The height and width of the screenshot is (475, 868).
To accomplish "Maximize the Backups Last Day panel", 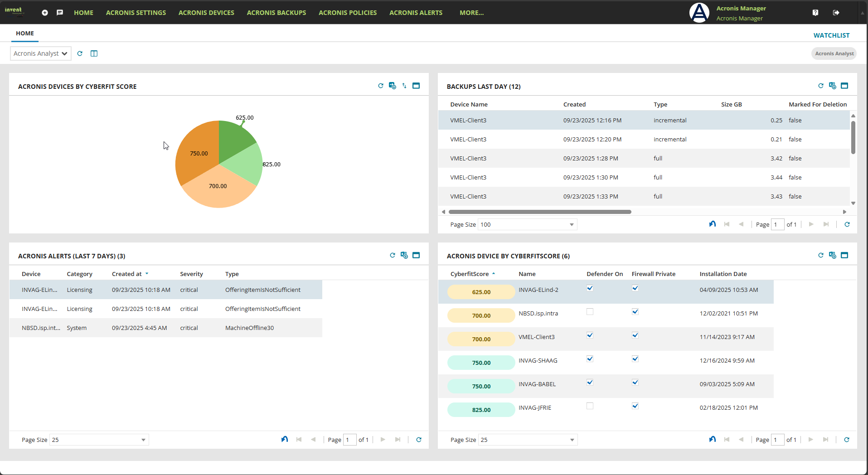I will point(844,86).
